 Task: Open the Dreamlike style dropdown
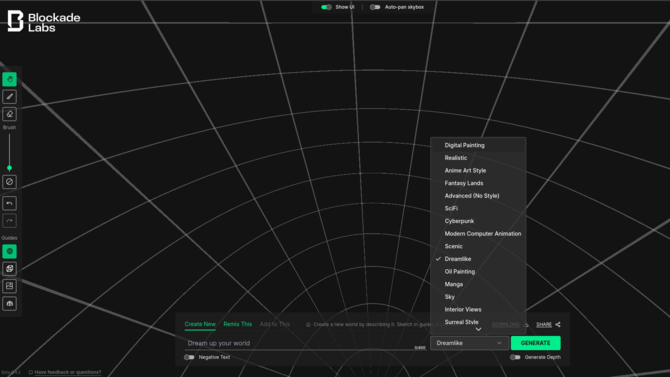(x=469, y=343)
